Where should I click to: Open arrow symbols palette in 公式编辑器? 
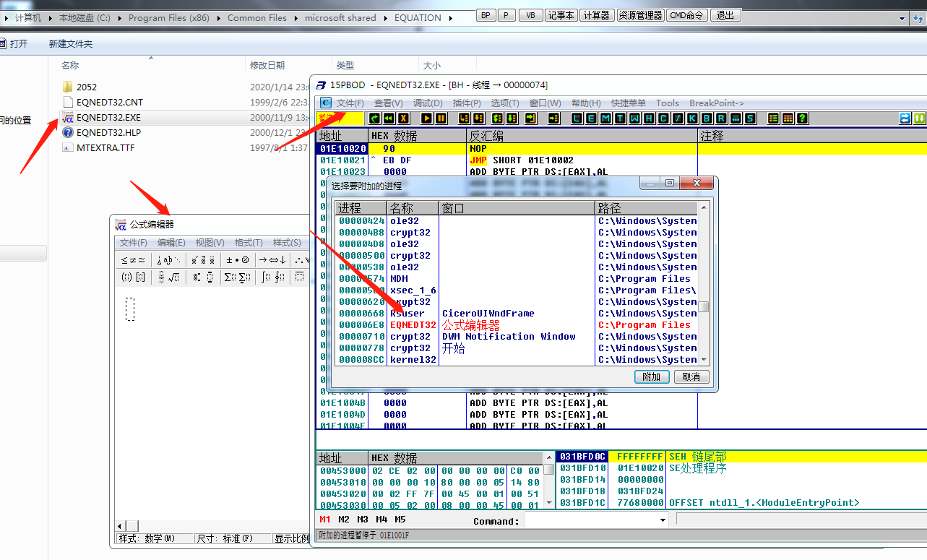pyautogui.click(x=272, y=260)
